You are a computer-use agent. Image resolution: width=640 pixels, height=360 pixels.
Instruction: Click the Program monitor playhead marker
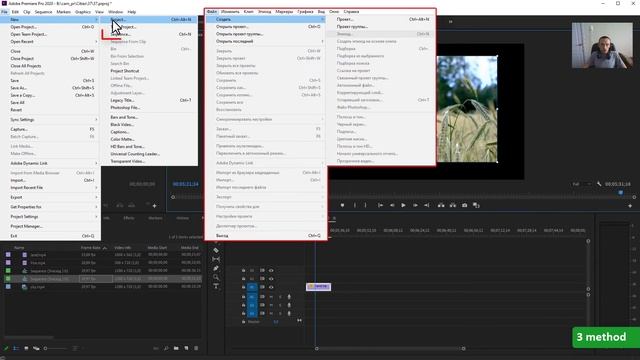[x=620, y=192]
